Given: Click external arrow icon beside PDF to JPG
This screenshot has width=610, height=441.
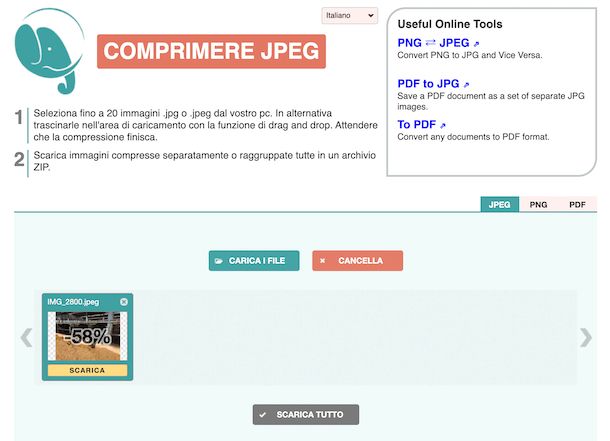Looking at the screenshot, I should 466,84.
